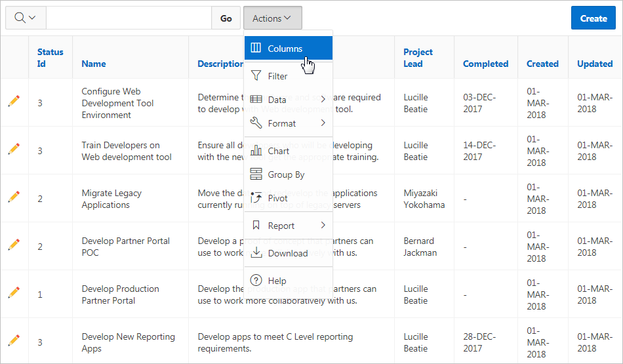Viewport: 623px width, 364px height.
Task: Expand the Report submenu
Action: 289,226
